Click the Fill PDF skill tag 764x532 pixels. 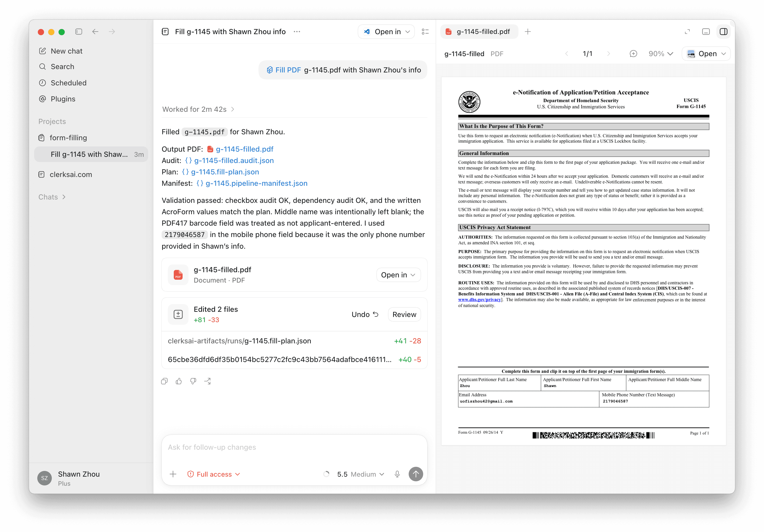284,70
